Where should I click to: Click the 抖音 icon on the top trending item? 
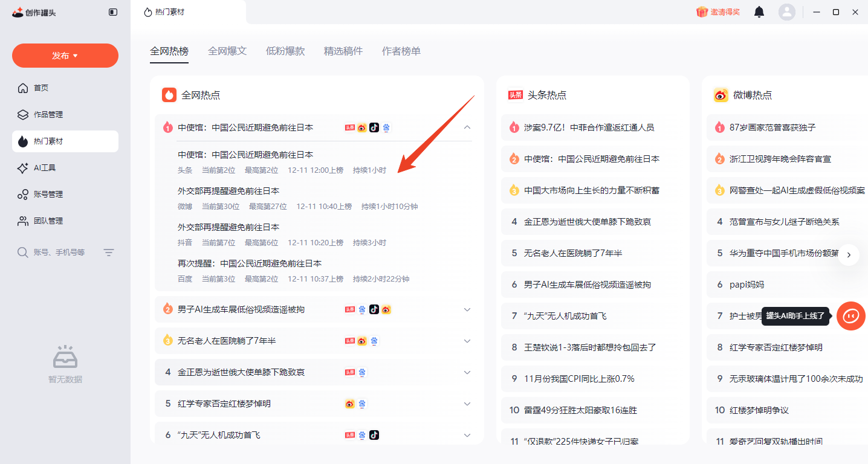[374, 127]
